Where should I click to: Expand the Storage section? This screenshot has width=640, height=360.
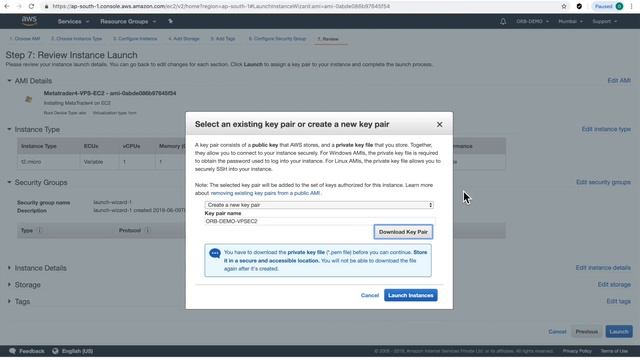pyautogui.click(x=9, y=285)
